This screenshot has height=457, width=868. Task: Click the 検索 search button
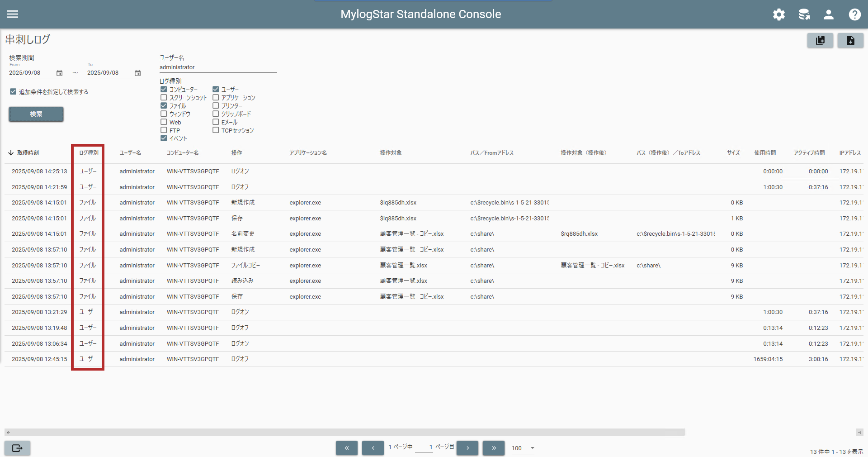36,114
